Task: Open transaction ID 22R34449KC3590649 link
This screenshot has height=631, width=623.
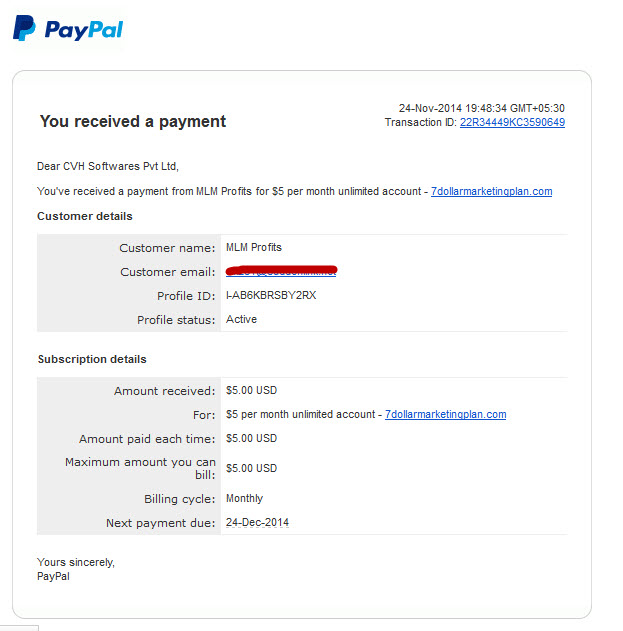Action: pyautogui.click(x=512, y=122)
